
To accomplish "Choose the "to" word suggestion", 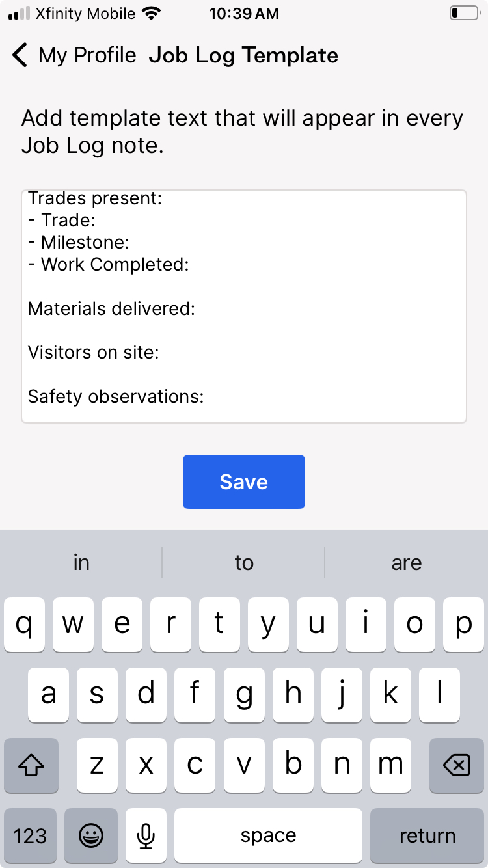I will click(x=244, y=562).
